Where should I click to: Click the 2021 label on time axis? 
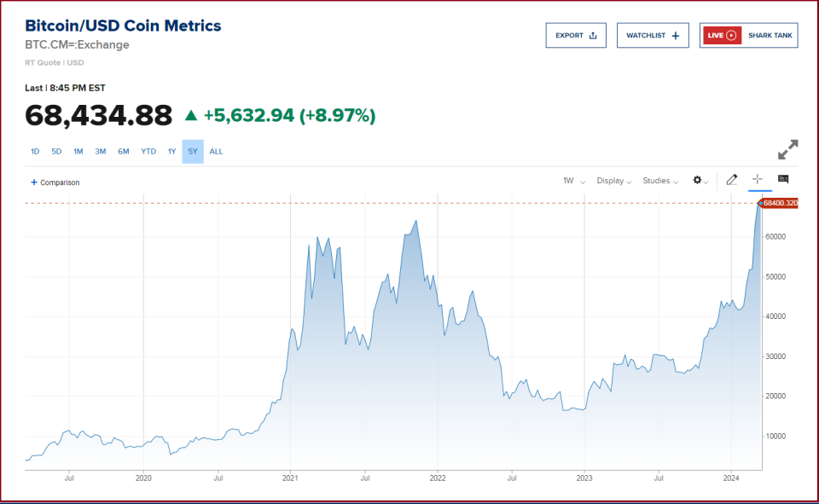(x=290, y=478)
